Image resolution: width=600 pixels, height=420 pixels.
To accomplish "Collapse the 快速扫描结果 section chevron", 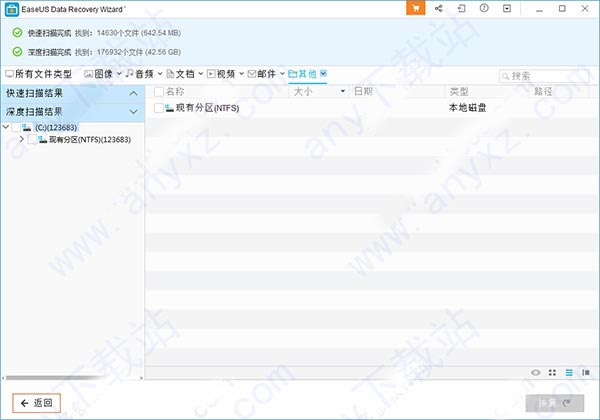I will 133,93.
